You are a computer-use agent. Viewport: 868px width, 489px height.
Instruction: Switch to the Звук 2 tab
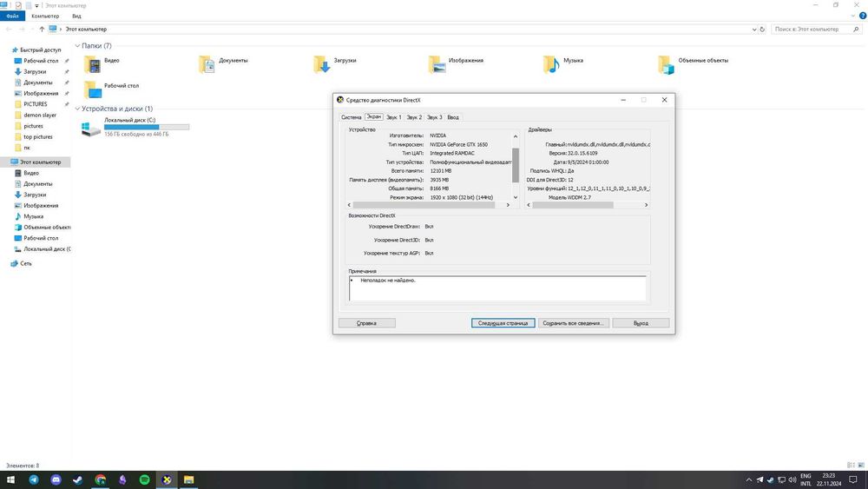click(x=414, y=117)
